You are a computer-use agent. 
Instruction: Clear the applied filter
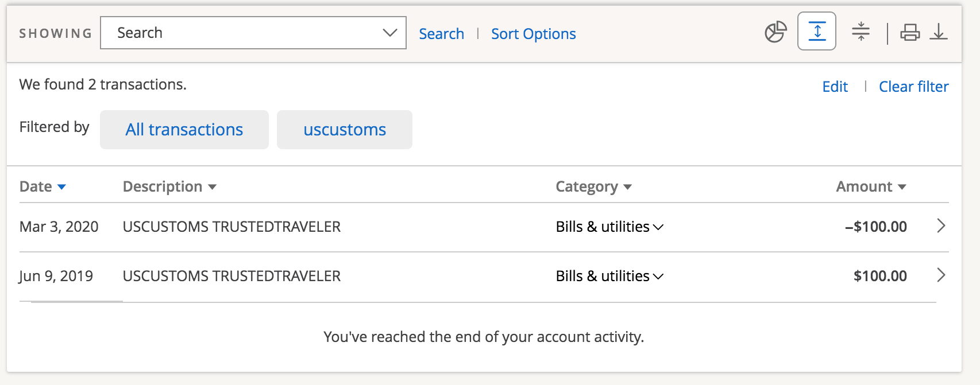click(913, 87)
